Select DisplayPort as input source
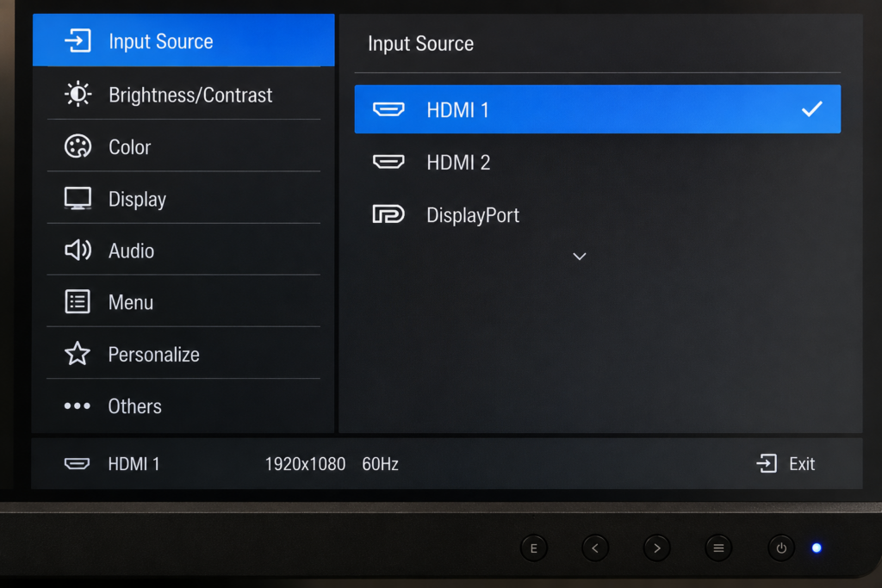The image size is (882, 588). 598,214
